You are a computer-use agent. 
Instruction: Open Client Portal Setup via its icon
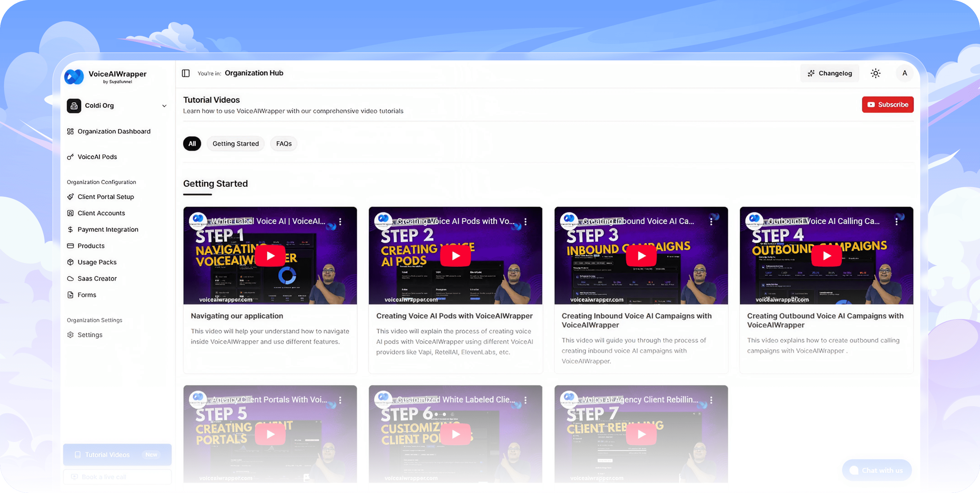tap(71, 197)
